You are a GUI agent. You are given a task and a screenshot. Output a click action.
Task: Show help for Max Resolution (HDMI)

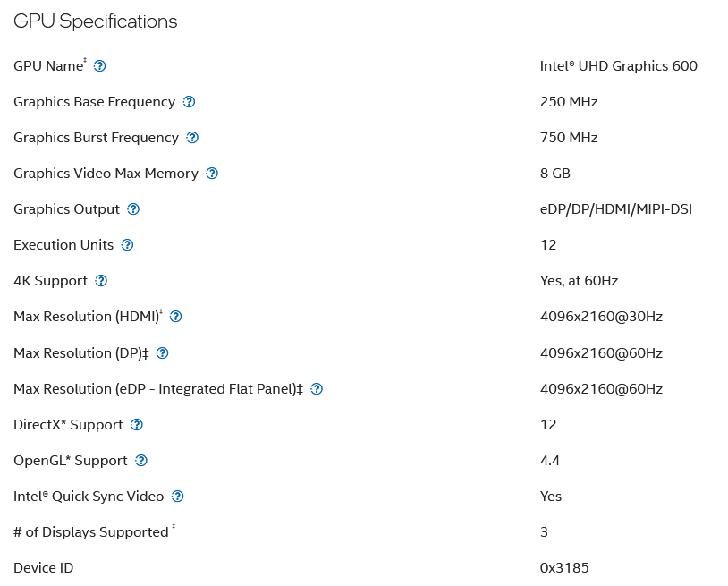point(176,317)
